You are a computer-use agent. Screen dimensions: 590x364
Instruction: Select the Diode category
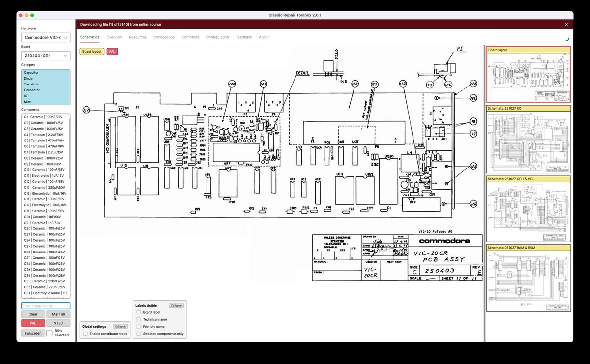coord(46,78)
